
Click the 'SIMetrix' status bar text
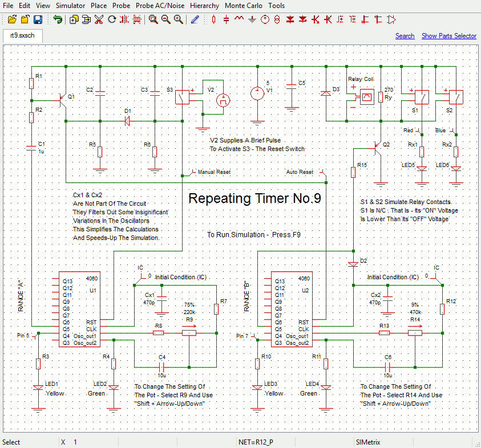pos(368,442)
